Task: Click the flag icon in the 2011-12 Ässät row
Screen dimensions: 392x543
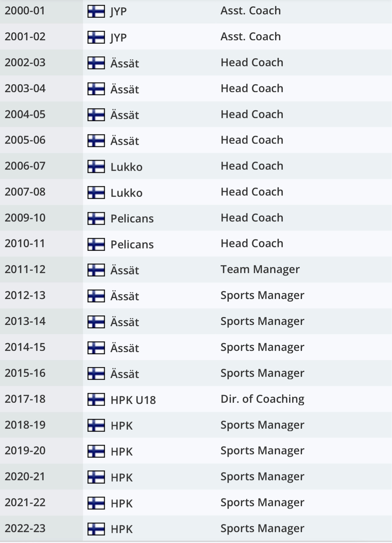Action: point(96,270)
